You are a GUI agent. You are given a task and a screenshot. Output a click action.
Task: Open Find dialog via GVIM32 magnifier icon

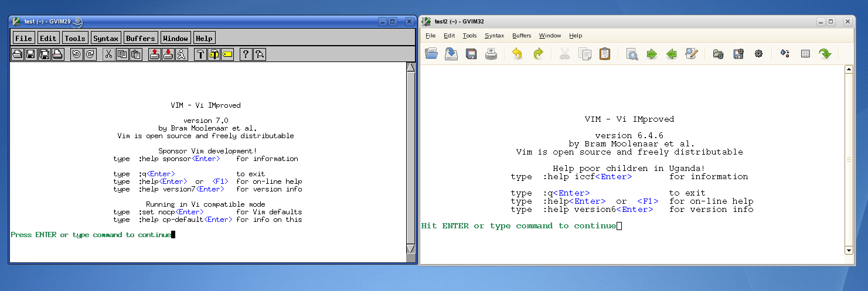[x=632, y=54]
